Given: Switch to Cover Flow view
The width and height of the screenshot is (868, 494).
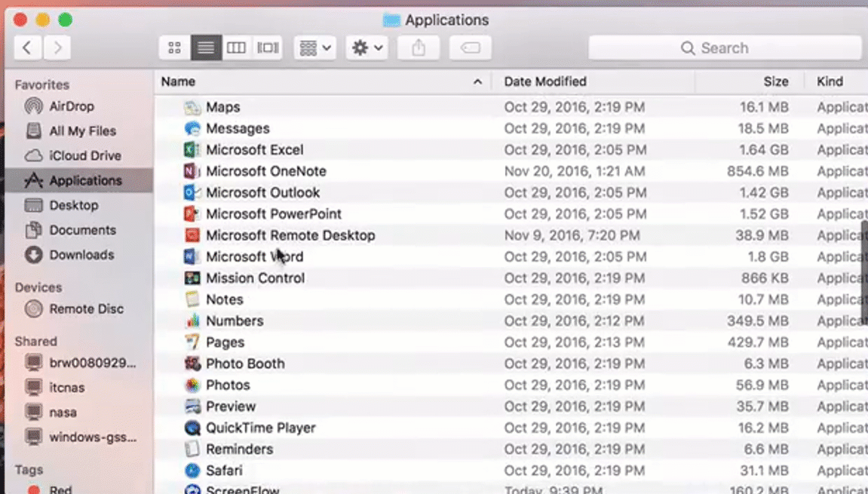Looking at the screenshot, I should 268,48.
